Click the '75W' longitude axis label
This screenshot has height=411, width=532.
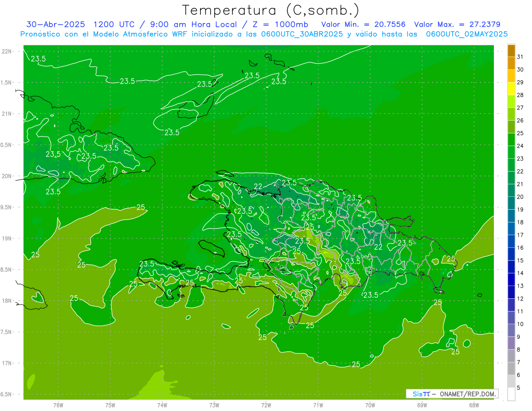[110, 405]
